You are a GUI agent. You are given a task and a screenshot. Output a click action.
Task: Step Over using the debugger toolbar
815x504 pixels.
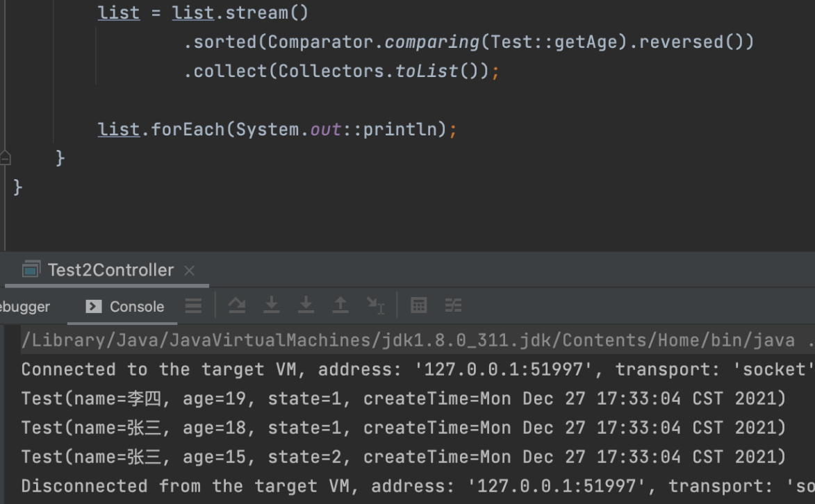[x=237, y=305]
